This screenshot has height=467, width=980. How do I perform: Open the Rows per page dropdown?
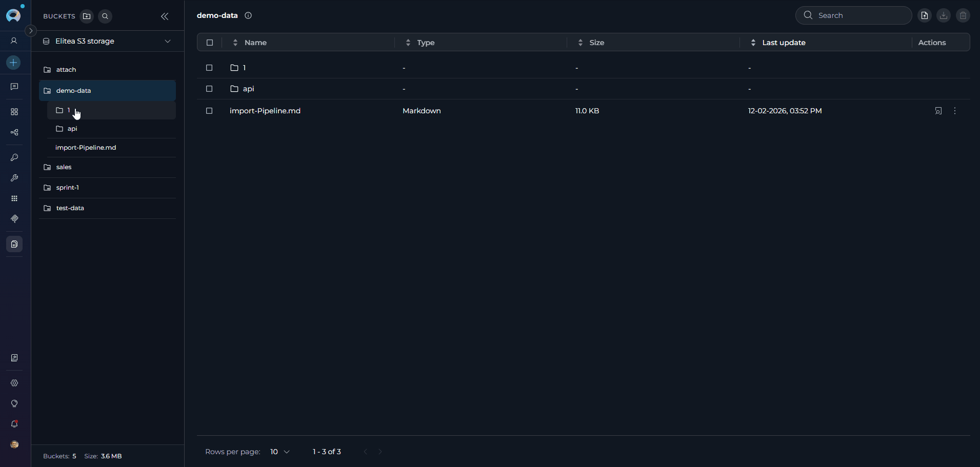(279, 452)
